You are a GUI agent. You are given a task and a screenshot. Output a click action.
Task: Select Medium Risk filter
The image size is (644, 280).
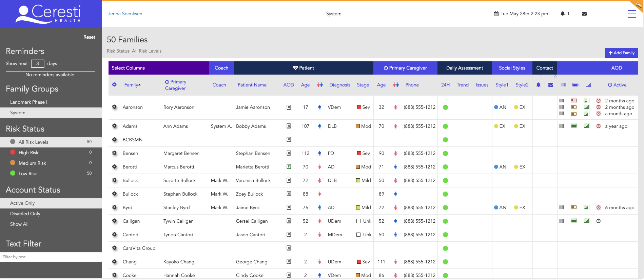coord(51,163)
